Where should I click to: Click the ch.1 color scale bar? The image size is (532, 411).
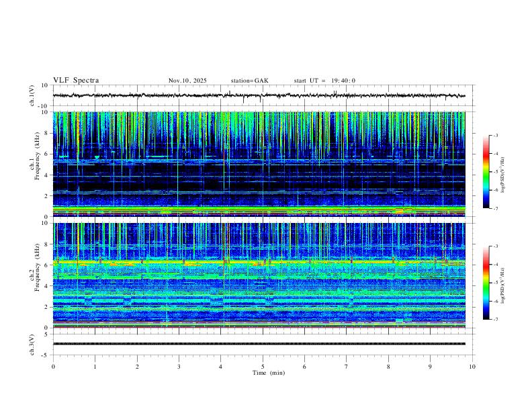coord(486,172)
